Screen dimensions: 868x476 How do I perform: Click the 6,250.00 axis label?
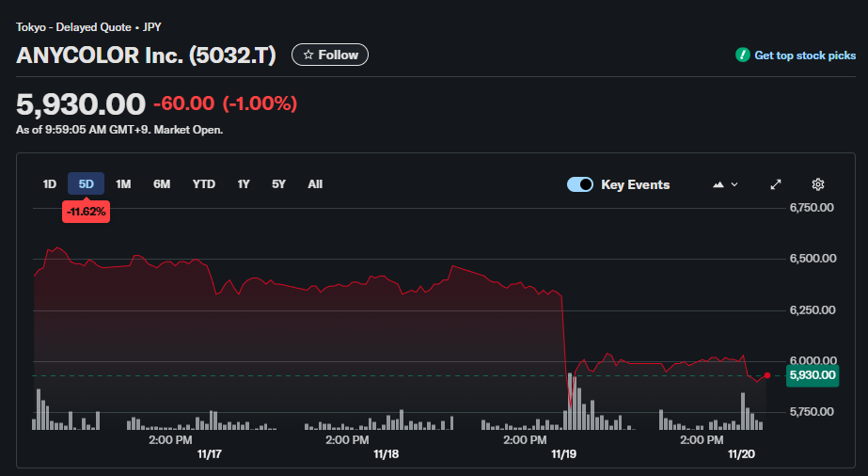pos(813,309)
